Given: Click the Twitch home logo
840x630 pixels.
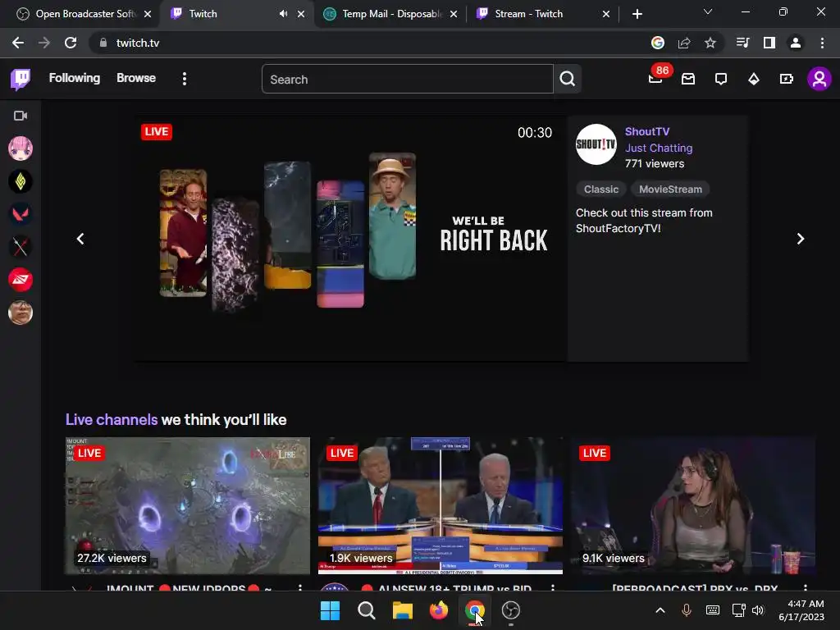Looking at the screenshot, I should tap(21, 80).
